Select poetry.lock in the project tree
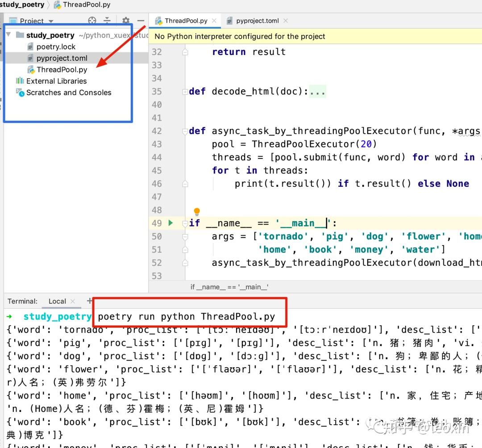The width and height of the screenshot is (482, 448). (x=56, y=47)
